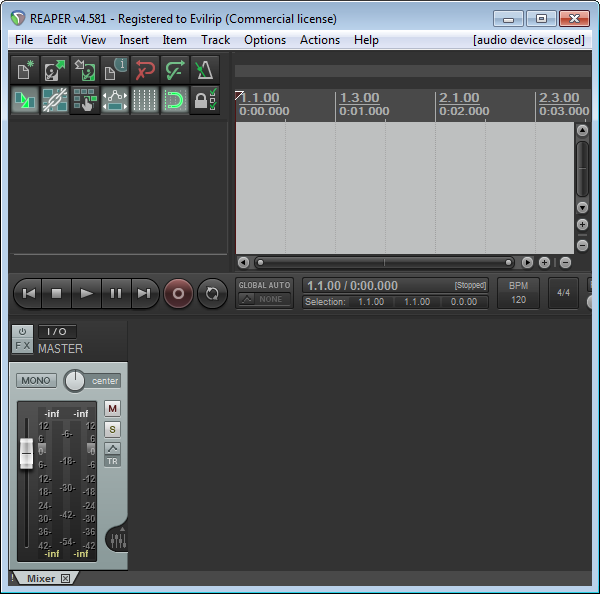Click the red Undo arrow icon
This screenshot has width=600, height=594.
[145, 70]
